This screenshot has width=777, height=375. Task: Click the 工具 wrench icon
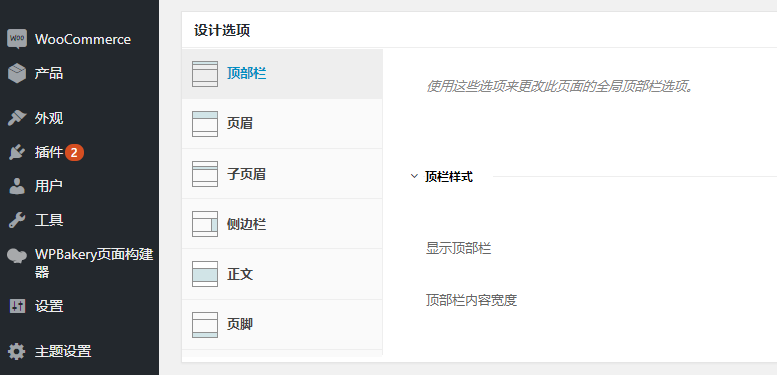point(17,220)
